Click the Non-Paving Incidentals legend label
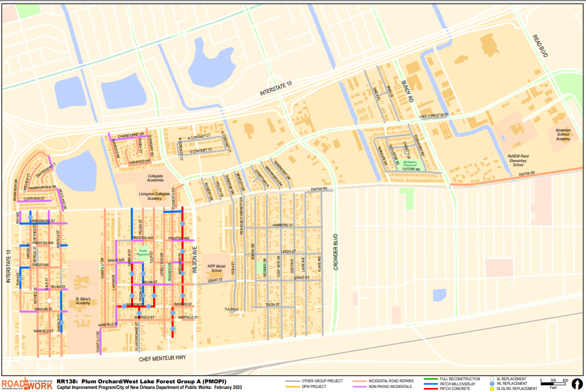Screen dimensions: 586x392 click(x=390, y=387)
